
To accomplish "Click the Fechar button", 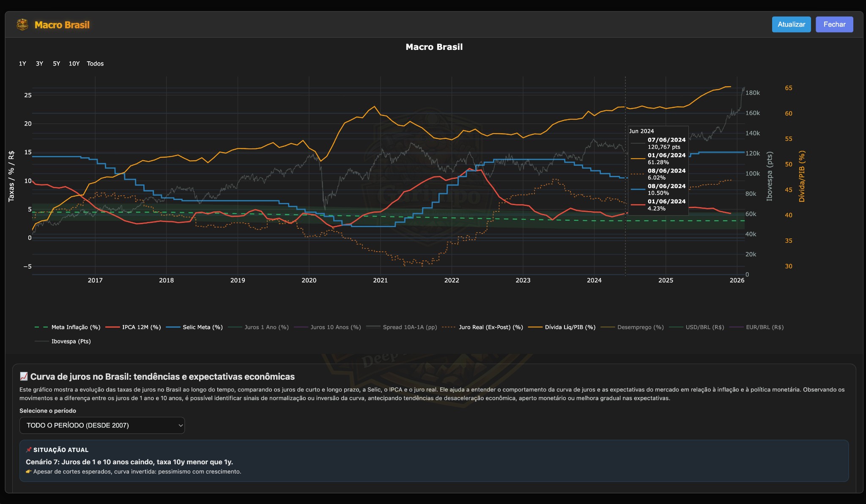I will pyautogui.click(x=834, y=25).
